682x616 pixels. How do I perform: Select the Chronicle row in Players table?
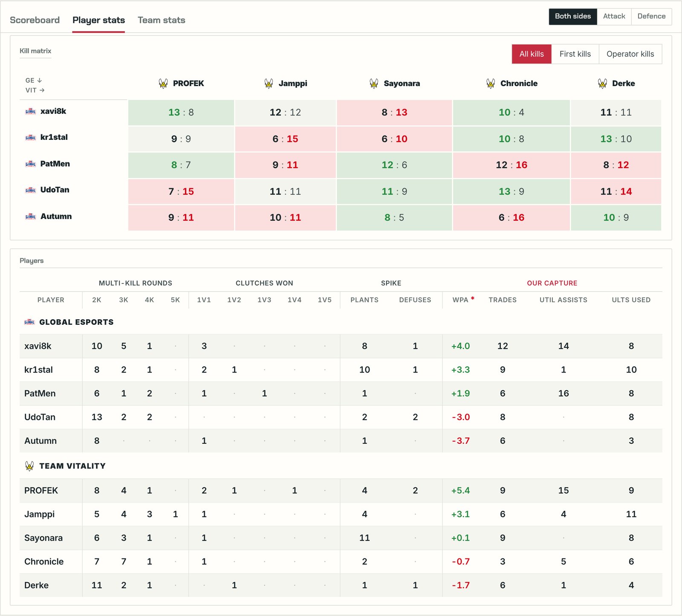[x=341, y=561]
